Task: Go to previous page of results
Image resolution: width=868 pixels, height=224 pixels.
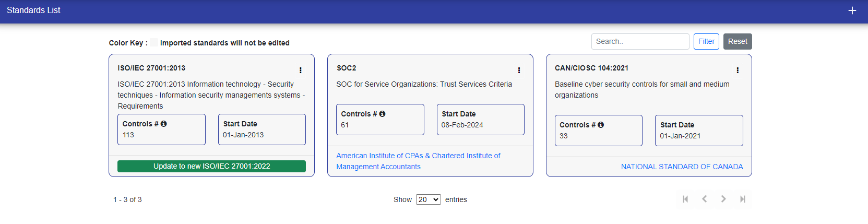Action: click(x=705, y=199)
